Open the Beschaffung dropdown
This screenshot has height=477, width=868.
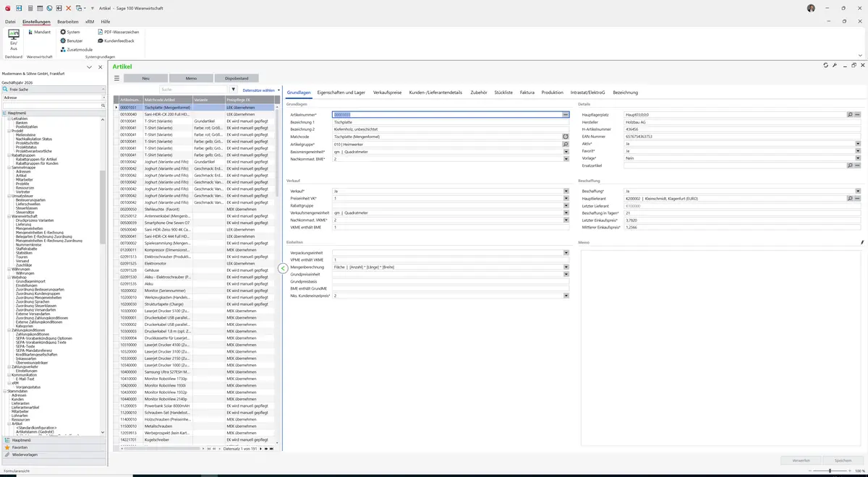click(x=858, y=192)
